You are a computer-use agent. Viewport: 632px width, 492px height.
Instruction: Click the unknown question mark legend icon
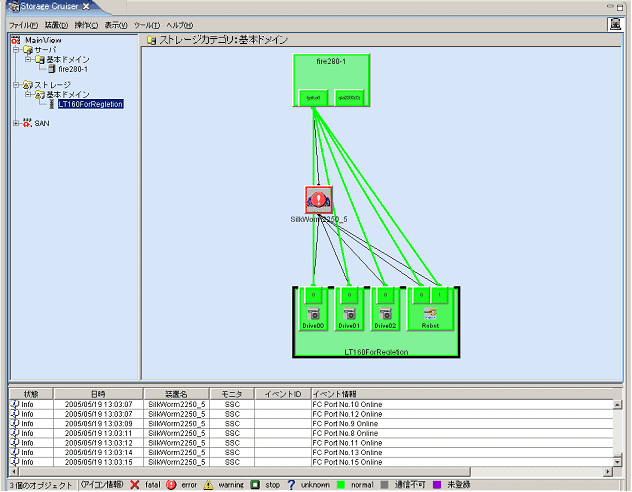[x=291, y=485]
